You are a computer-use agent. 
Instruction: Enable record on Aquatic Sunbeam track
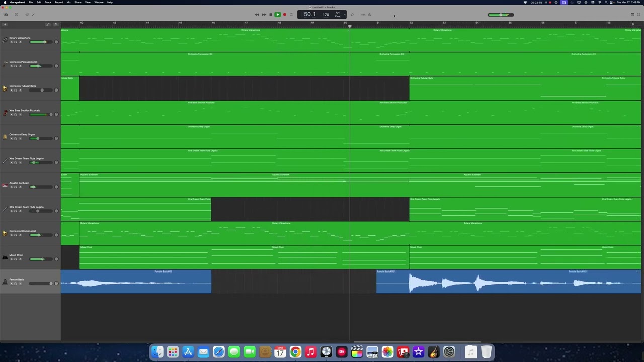20,187
